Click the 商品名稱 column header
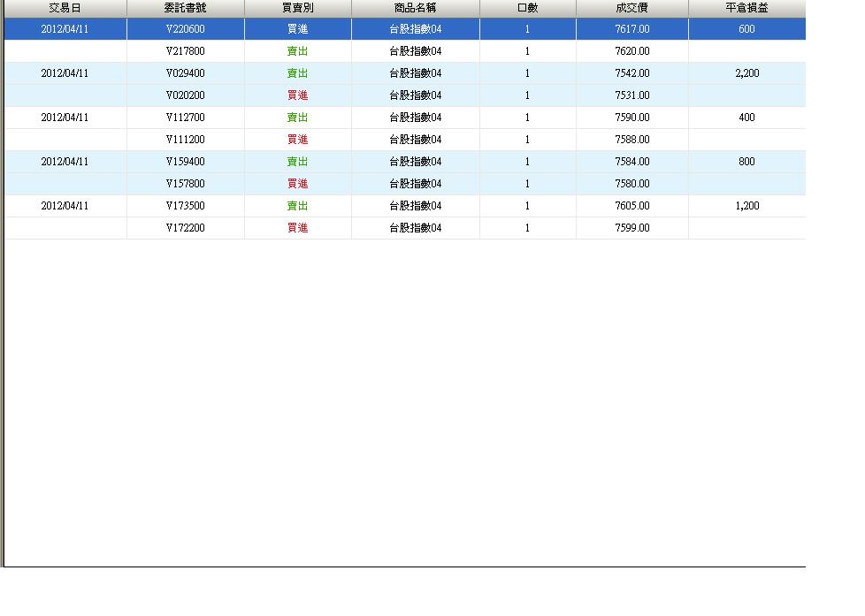Screen dimensions: 865x616 [416, 8]
